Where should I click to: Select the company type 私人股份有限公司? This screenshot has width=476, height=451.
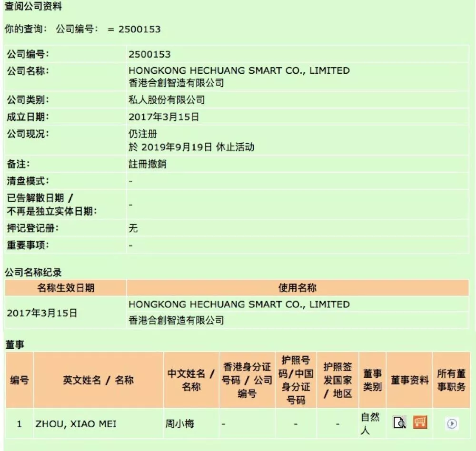[x=166, y=100]
